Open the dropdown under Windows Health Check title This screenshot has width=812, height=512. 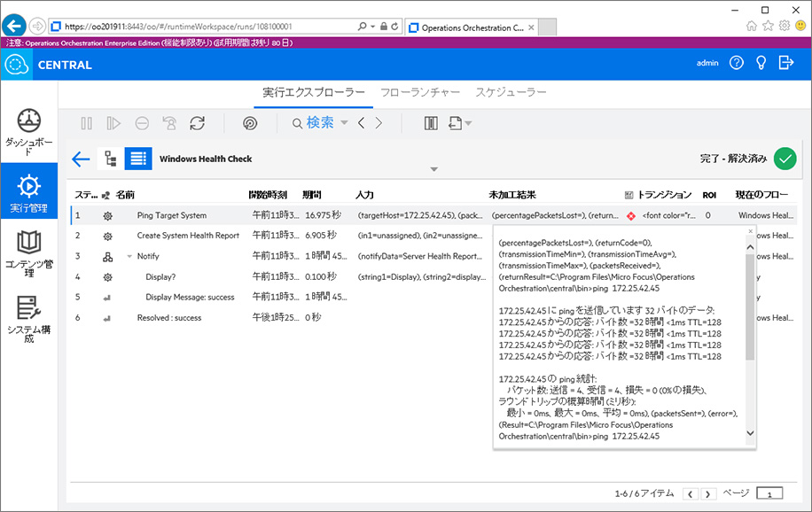click(433, 168)
